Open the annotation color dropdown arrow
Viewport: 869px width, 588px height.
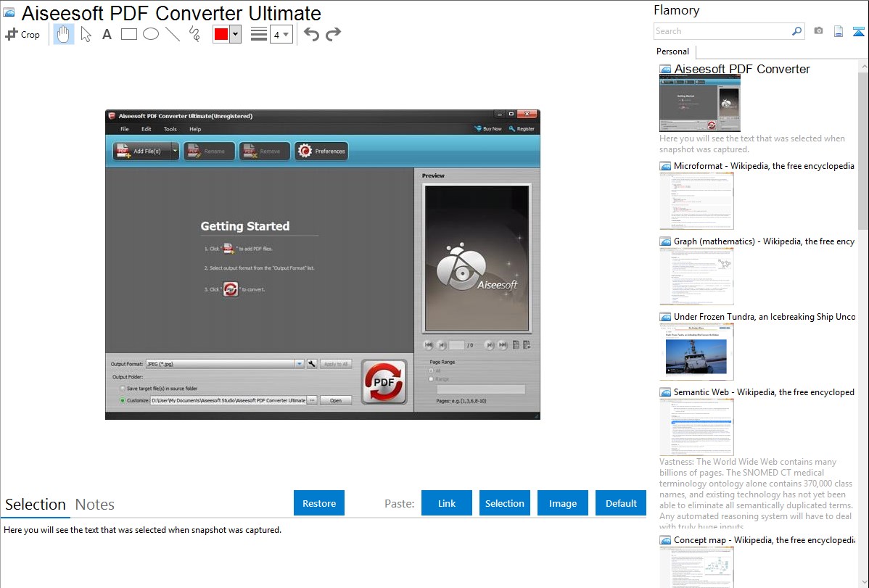(236, 34)
